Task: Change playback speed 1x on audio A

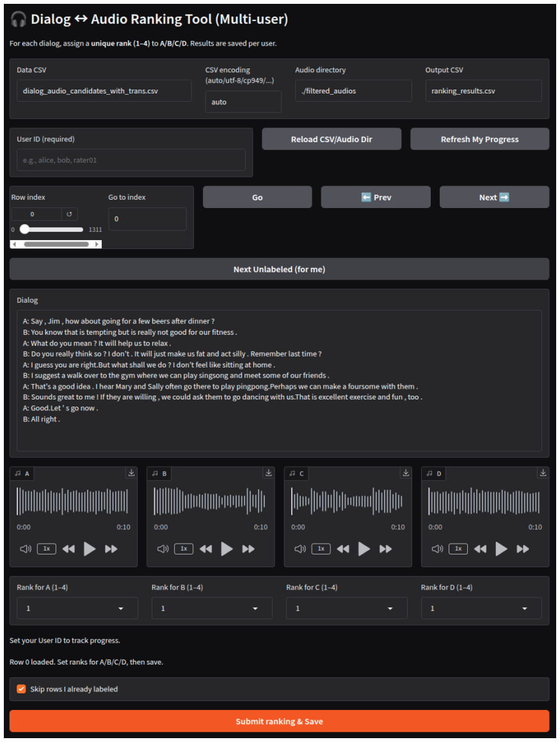Action: click(47, 549)
